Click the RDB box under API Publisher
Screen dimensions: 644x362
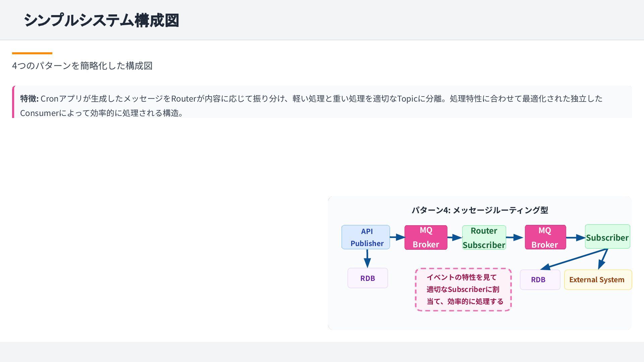tap(368, 278)
